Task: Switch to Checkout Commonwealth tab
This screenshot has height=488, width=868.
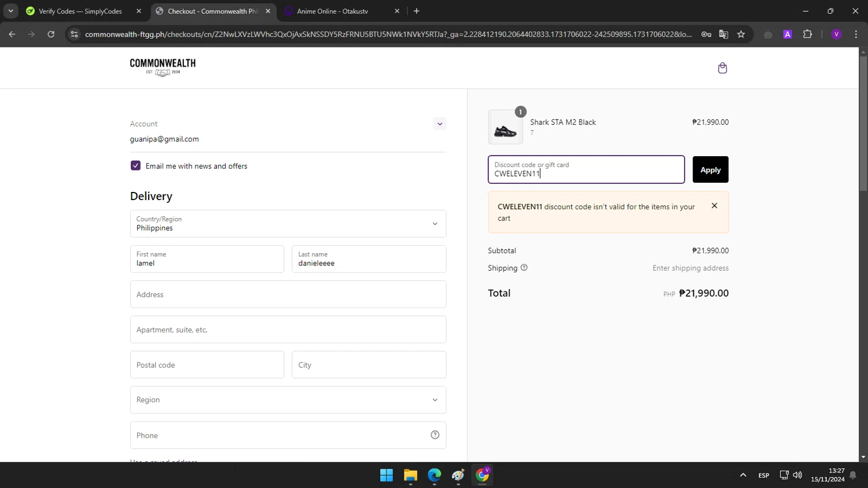Action: coord(212,11)
